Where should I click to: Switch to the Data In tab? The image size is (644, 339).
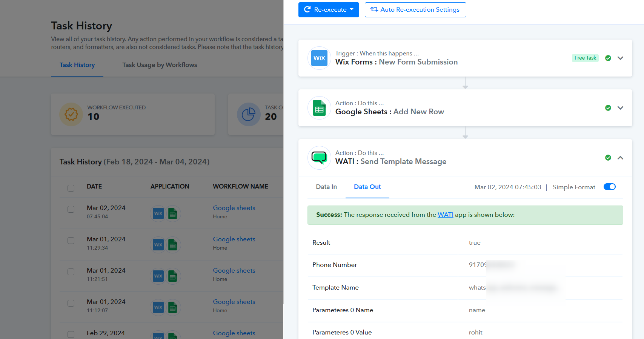(326, 187)
